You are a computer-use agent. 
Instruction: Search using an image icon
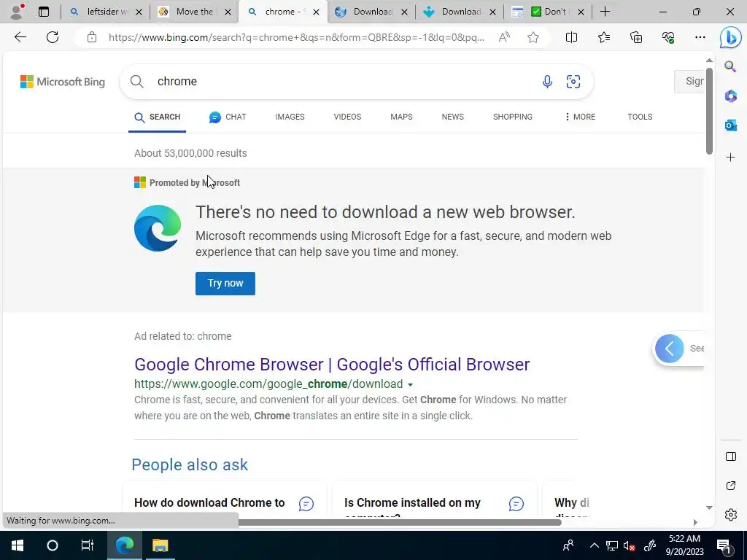coord(573,82)
